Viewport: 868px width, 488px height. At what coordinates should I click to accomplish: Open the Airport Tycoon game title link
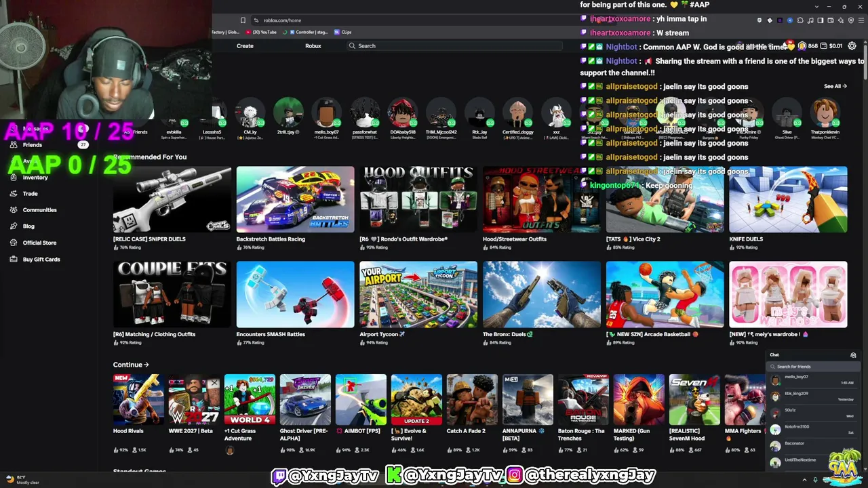coord(382,334)
